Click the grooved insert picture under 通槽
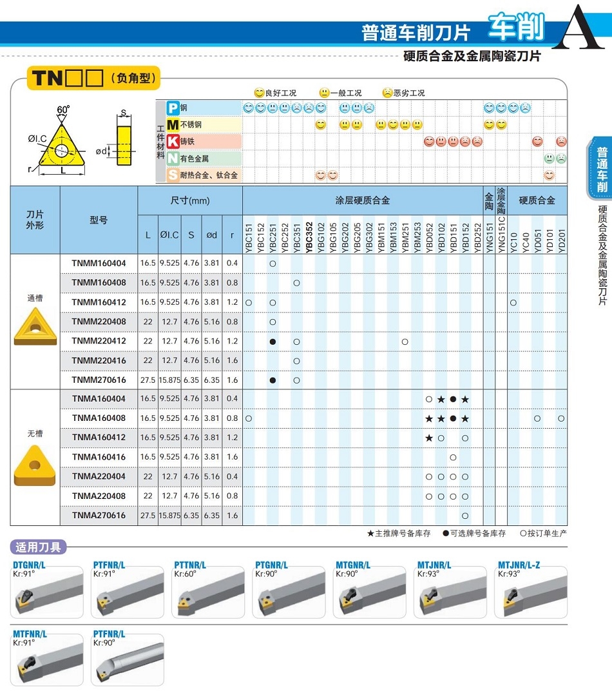This screenshot has height=700, width=612. [35, 327]
